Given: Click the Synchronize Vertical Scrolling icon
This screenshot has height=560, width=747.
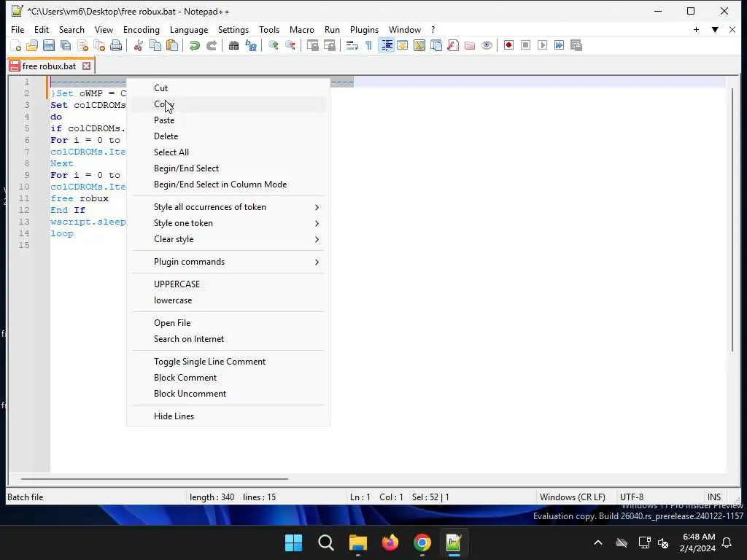Looking at the screenshot, I should coord(312,45).
